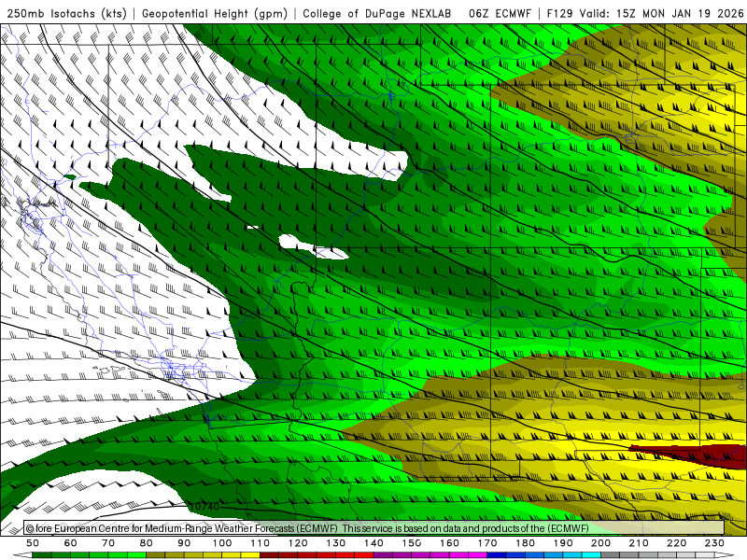Click the colorbar label '170'

pyautogui.click(x=487, y=543)
